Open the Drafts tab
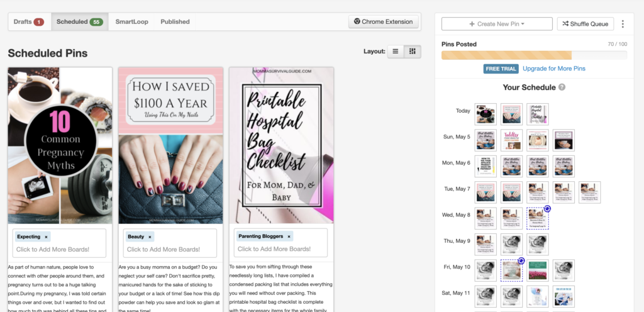The width and height of the screenshot is (644, 312). point(29,22)
